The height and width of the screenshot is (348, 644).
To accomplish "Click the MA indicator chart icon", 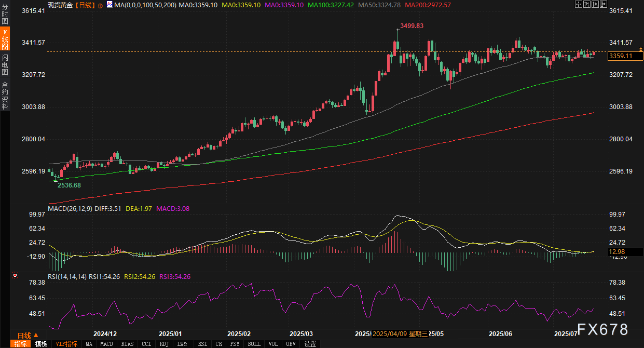I will pyautogui.click(x=109, y=5).
